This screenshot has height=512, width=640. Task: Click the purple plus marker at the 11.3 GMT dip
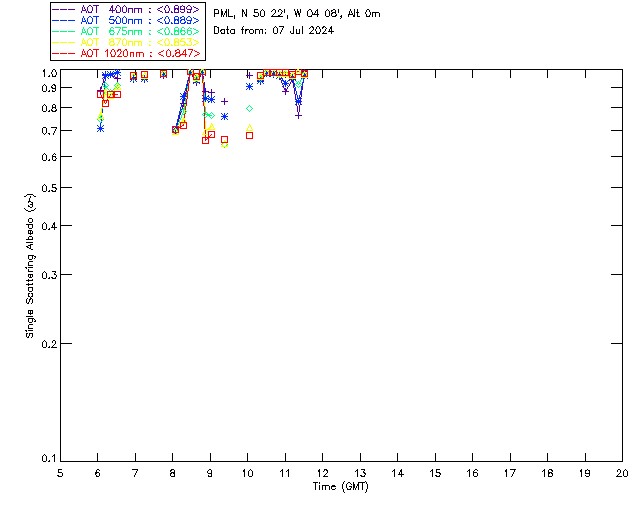click(x=298, y=115)
